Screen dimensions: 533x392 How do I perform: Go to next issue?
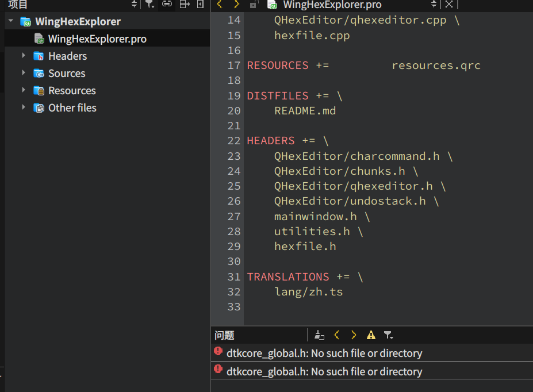click(x=354, y=335)
